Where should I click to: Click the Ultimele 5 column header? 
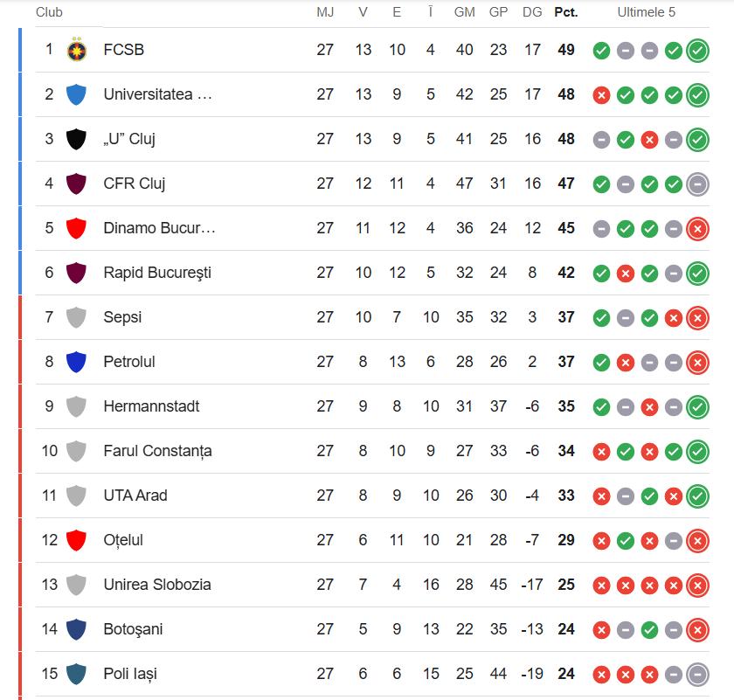[647, 12]
